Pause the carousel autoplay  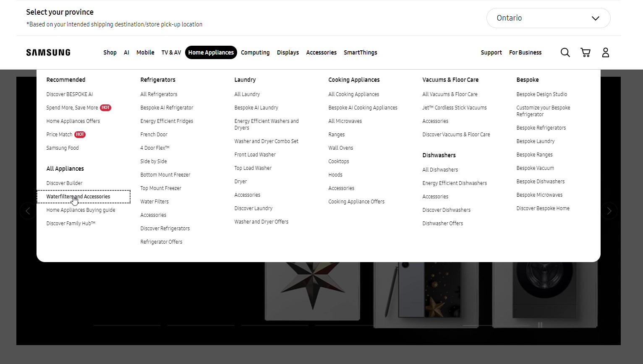(540, 325)
